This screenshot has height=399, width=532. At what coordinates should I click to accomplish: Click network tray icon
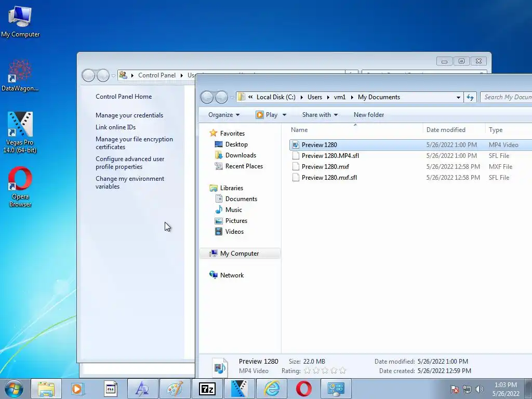pos(467,389)
